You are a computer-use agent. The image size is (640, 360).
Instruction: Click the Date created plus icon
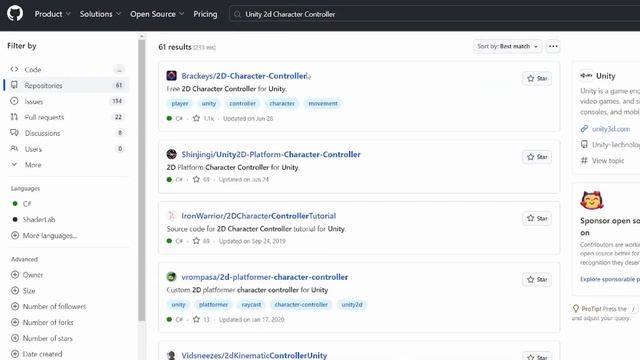tap(15, 354)
